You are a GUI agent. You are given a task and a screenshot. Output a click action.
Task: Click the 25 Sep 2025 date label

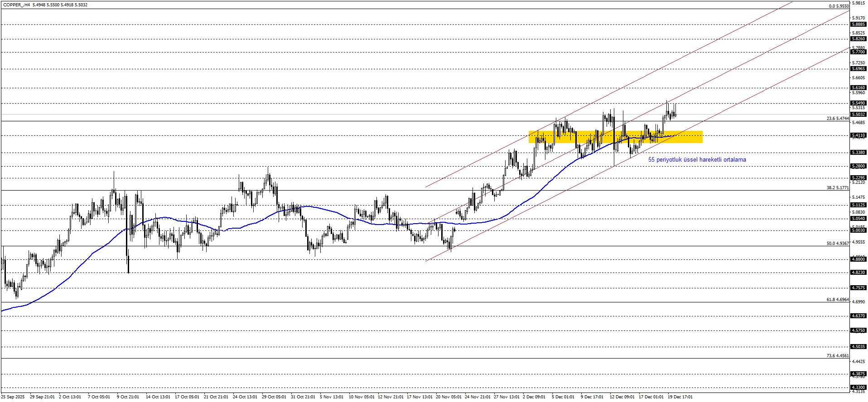pyautogui.click(x=13, y=397)
